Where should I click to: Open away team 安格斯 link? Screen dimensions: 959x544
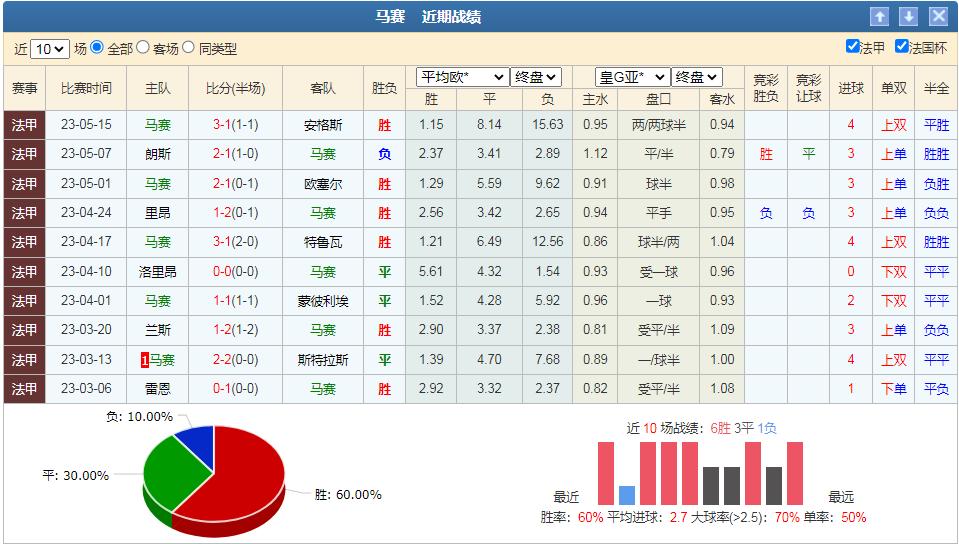tap(323, 125)
